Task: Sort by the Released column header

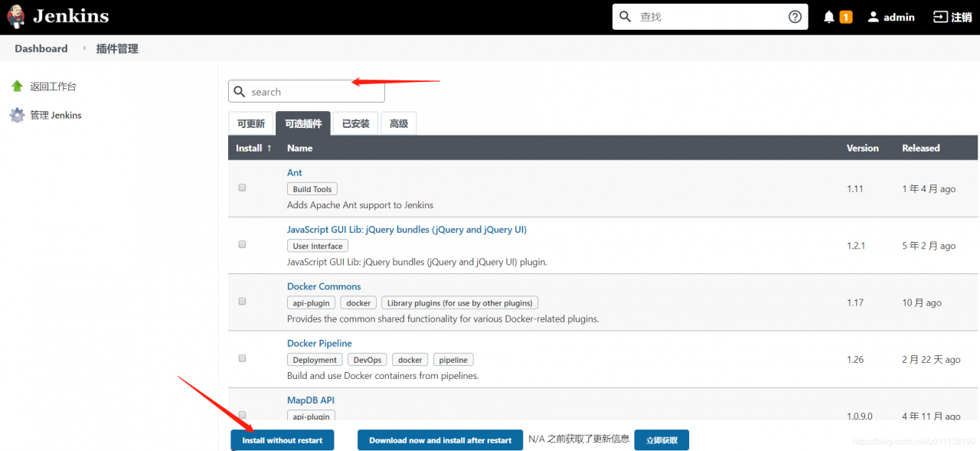Action: (920, 148)
